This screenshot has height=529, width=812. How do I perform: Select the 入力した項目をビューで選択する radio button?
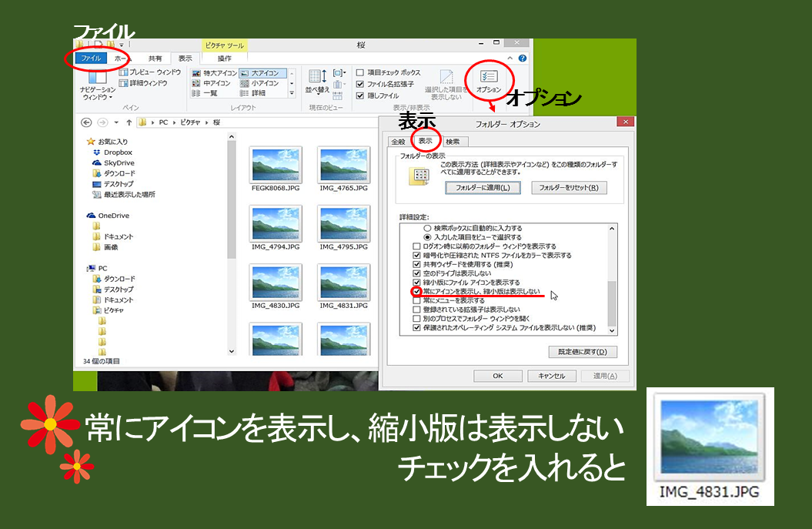[x=427, y=237]
